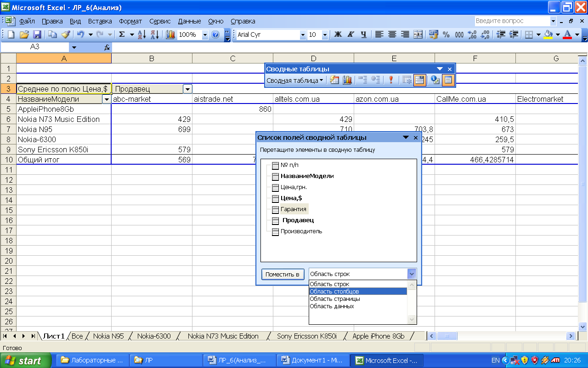This screenshot has height=368, width=588.
Task: Toggle Always Display Items in pivot toolbar
Action: click(419, 80)
